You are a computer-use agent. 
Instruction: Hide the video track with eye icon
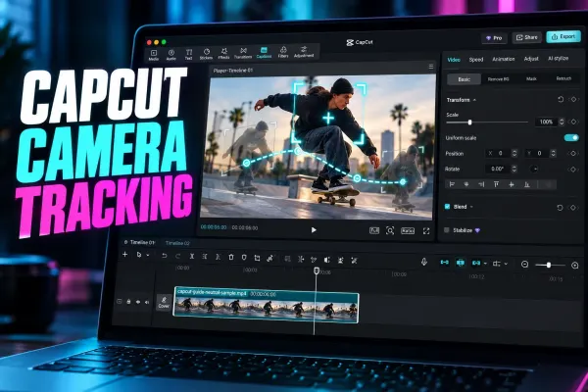click(138, 302)
